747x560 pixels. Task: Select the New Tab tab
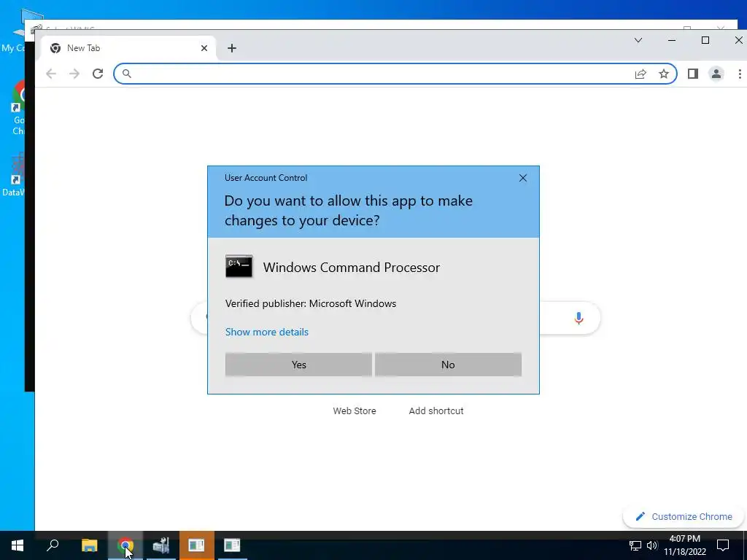(x=125, y=48)
